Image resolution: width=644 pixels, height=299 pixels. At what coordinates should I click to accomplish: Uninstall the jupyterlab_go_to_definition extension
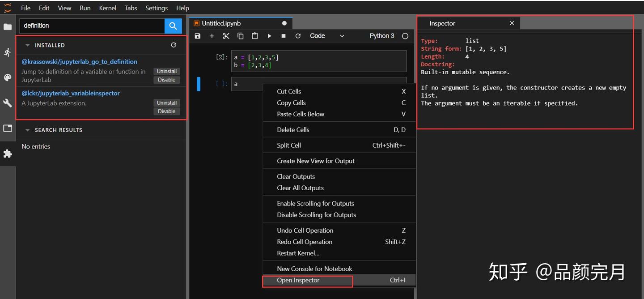[x=166, y=71]
